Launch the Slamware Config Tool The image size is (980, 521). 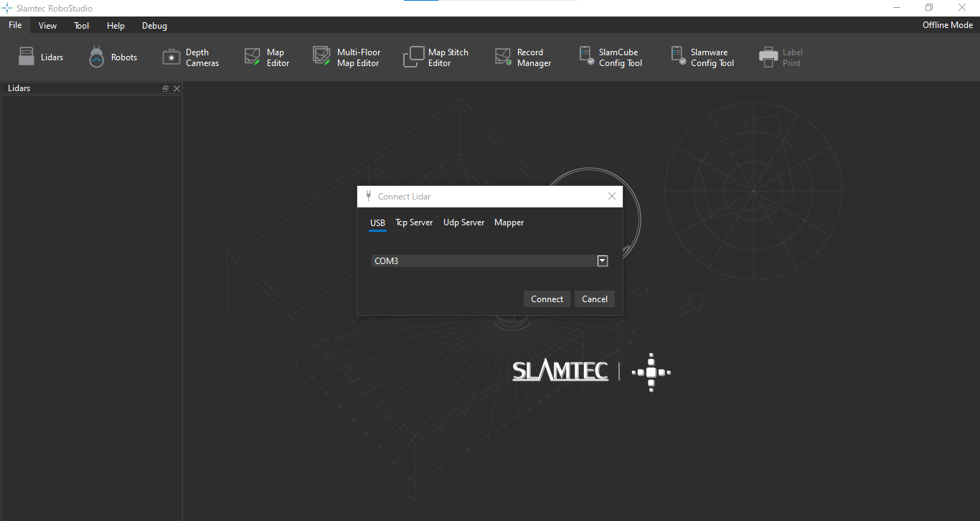(x=702, y=57)
